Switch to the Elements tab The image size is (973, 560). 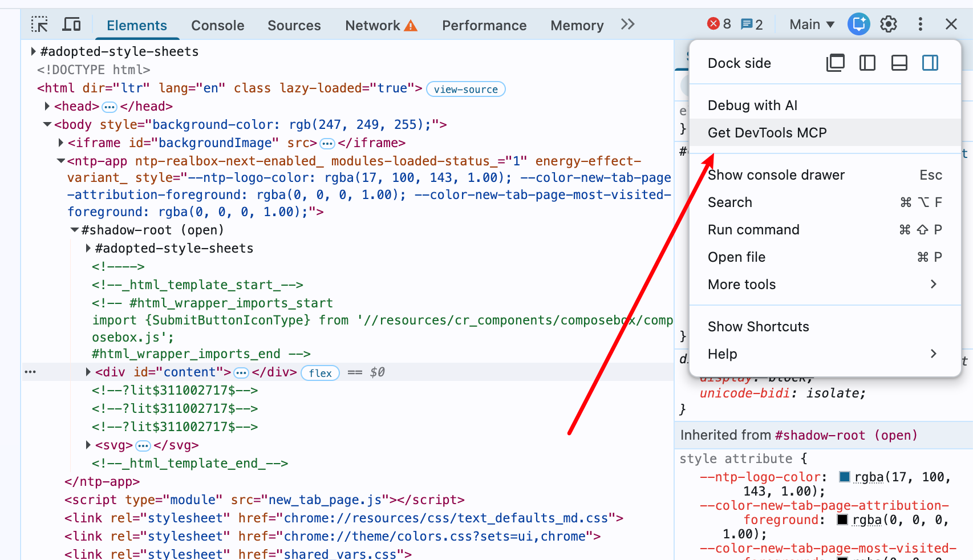pyautogui.click(x=137, y=26)
